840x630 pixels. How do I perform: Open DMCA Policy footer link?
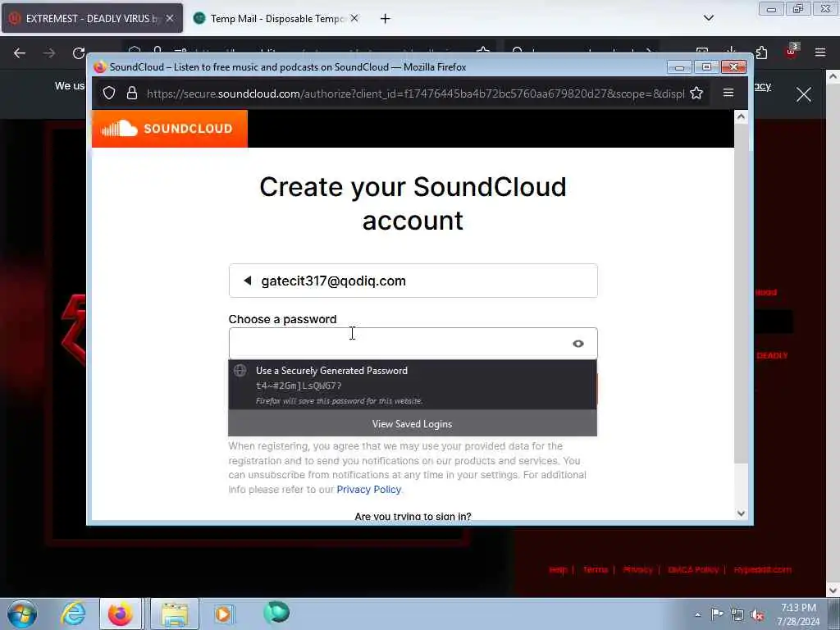tap(693, 569)
